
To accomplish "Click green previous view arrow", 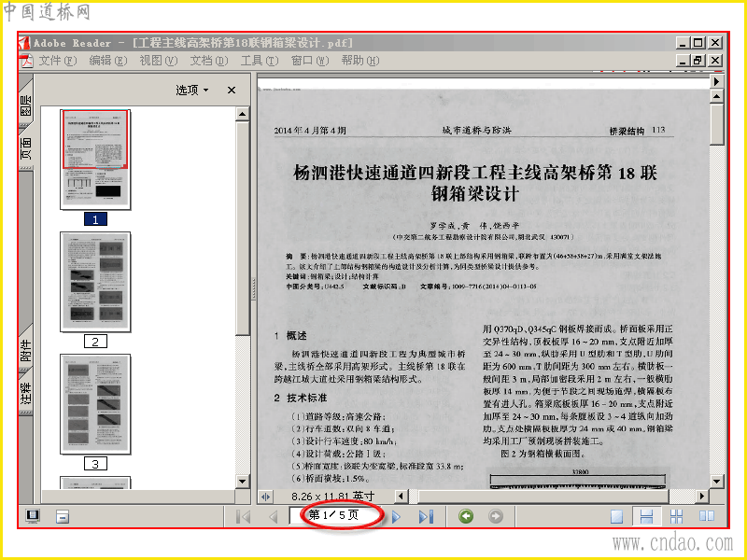I will point(465,516).
